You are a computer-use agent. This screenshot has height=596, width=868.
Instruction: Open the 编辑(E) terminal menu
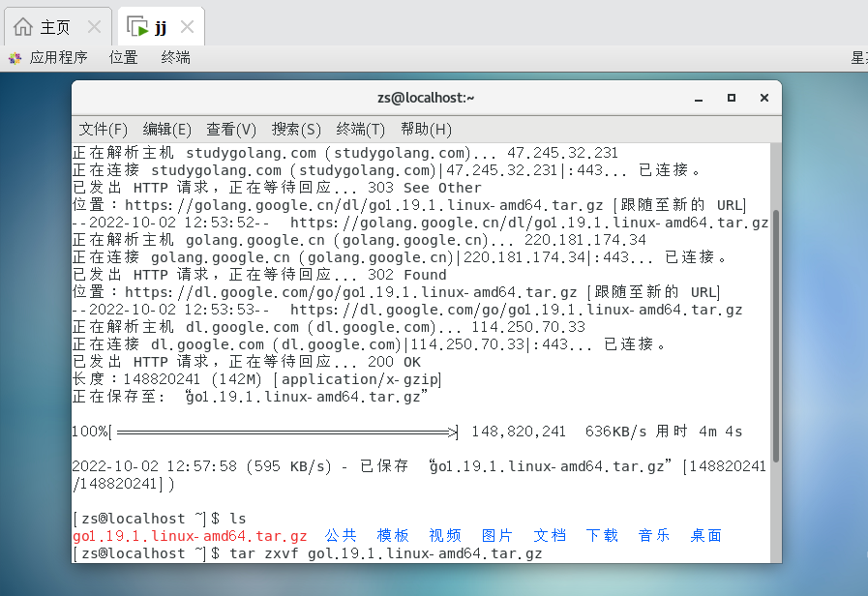[x=166, y=130]
